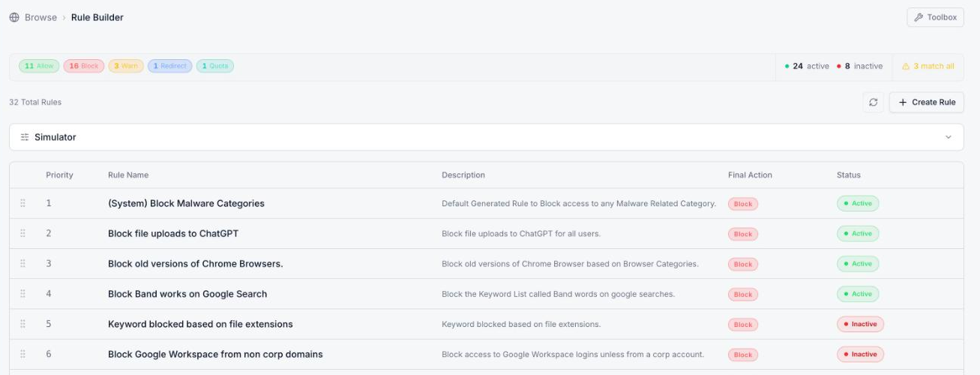Click the Final Action column header
The width and height of the screenshot is (980, 375).
tap(750, 175)
